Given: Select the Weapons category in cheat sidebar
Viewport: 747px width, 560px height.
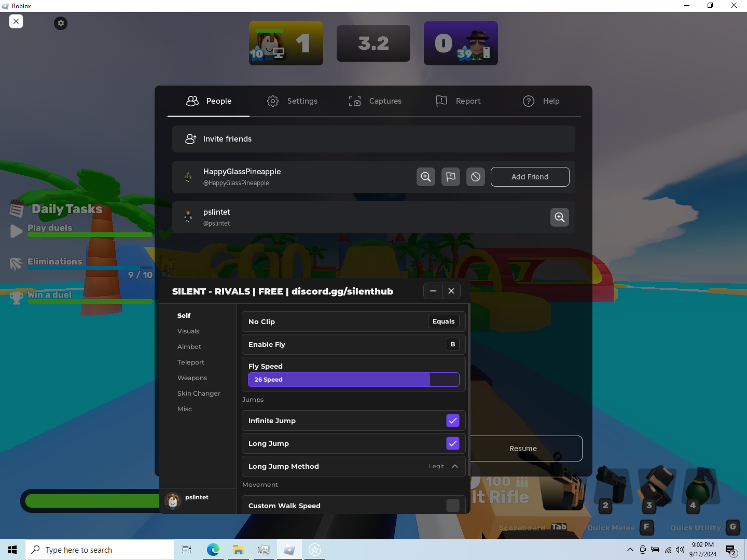Looking at the screenshot, I should tap(192, 377).
